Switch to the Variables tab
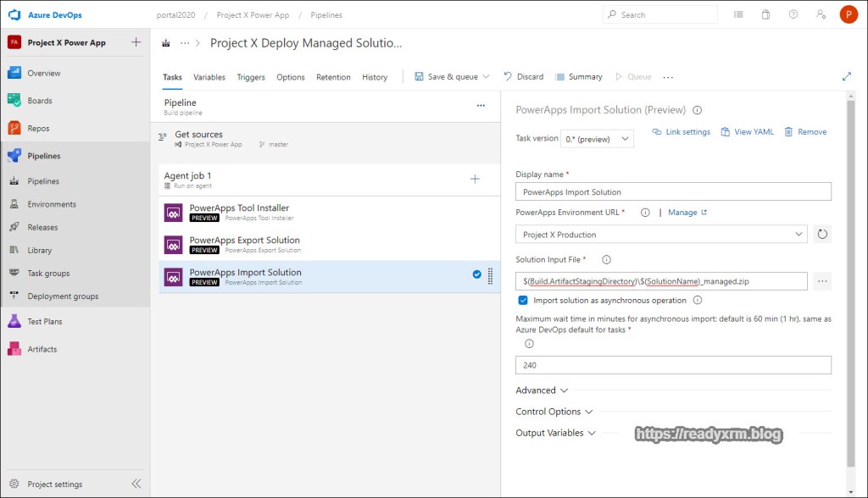Viewport: 868px width, 498px height. (x=209, y=77)
